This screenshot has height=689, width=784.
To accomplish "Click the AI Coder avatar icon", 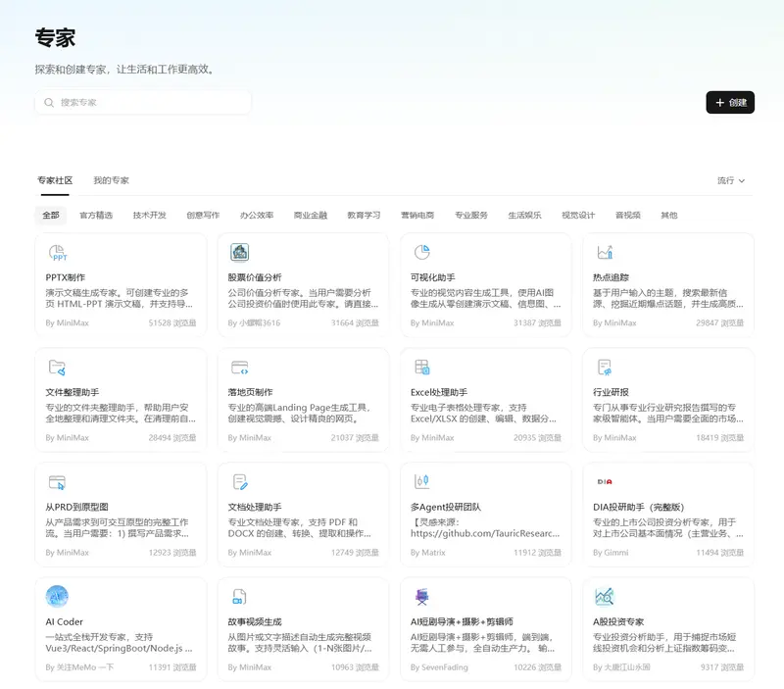I will (57, 596).
